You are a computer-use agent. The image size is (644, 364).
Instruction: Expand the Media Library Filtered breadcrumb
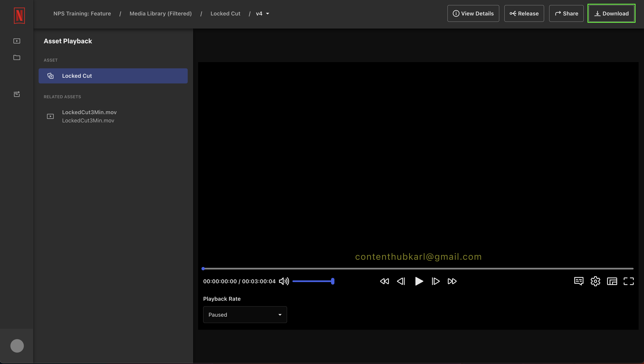pos(160,13)
